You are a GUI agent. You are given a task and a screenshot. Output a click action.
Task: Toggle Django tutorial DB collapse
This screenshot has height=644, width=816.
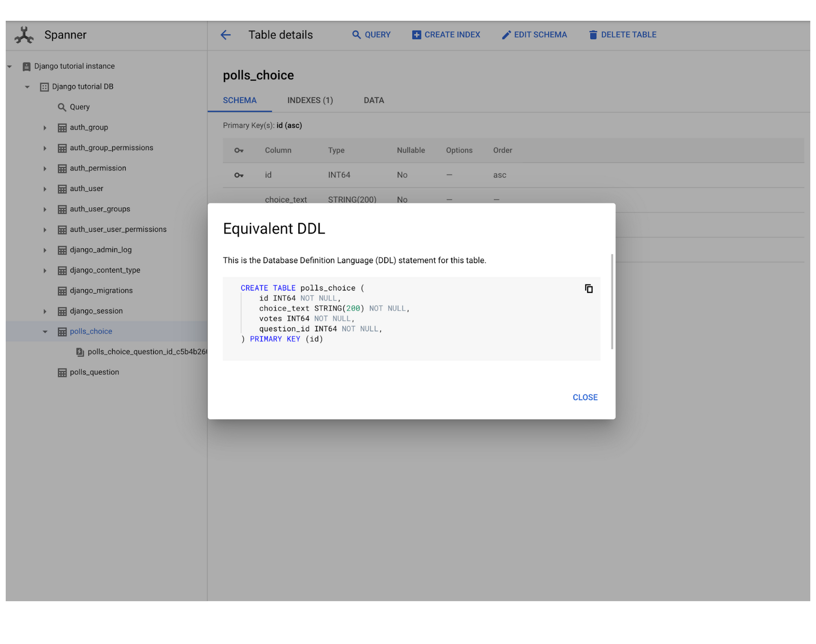coord(27,86)
